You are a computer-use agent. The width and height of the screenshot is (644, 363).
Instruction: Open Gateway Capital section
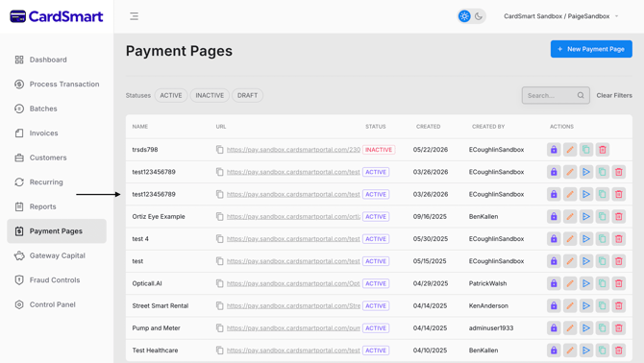(x=57, y=255)
